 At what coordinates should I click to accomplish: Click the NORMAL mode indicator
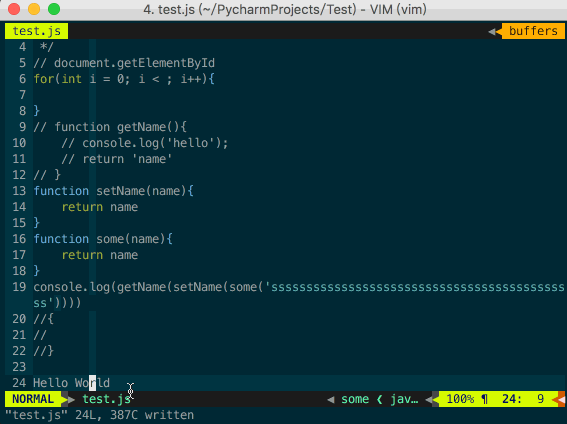click(33, 399)
